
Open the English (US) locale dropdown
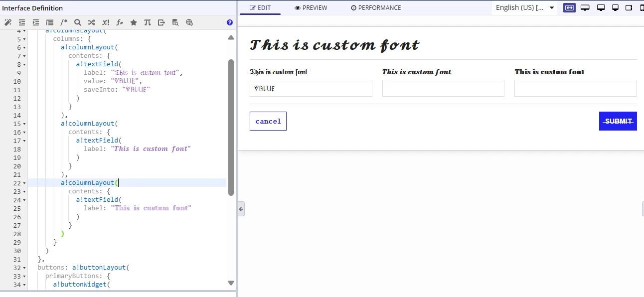(525, 7)
